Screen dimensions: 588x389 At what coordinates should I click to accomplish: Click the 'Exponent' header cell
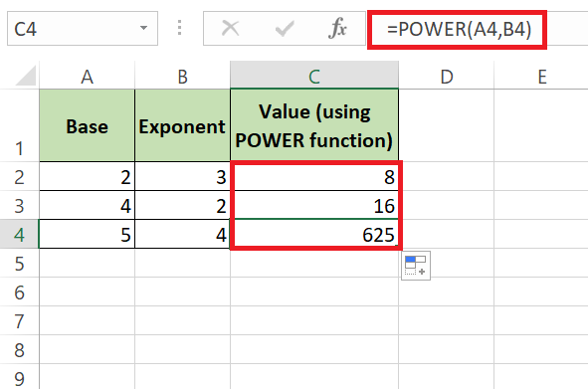click(x=183, y=125)
